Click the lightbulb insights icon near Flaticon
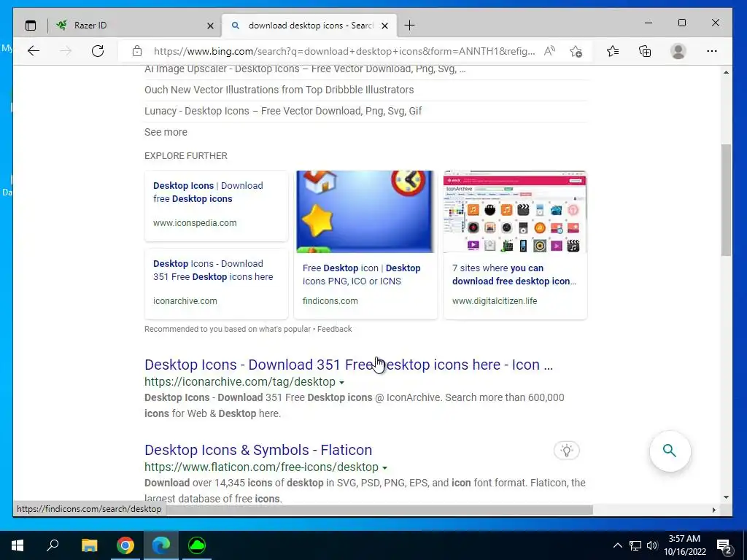This screenshot has width=747, height=560. click(566, 451)
